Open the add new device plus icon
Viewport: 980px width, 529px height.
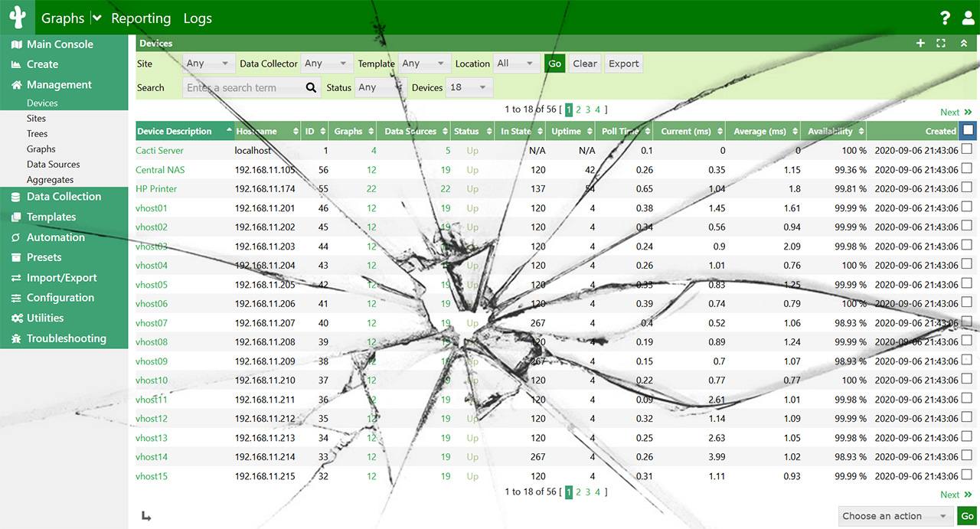pos(920,44)
